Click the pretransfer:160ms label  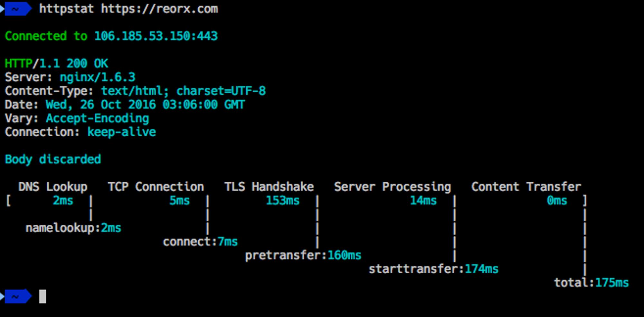[303, 255]
